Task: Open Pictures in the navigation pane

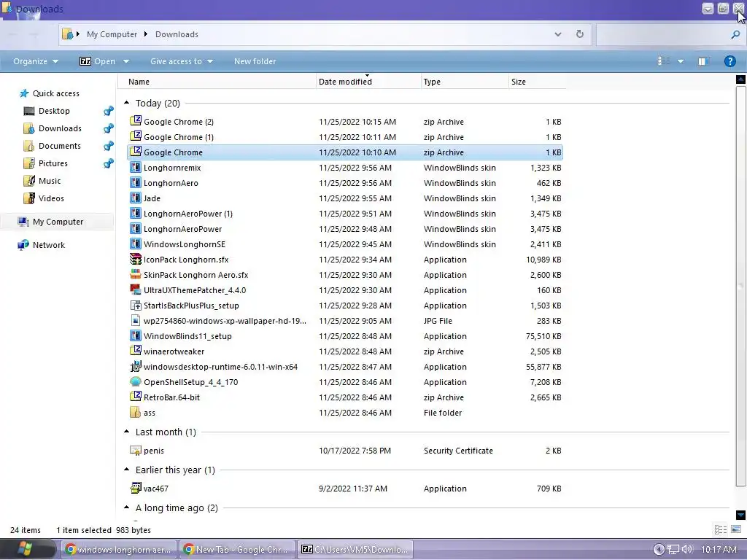Action: pyautogui.click(x=53, y=163)
